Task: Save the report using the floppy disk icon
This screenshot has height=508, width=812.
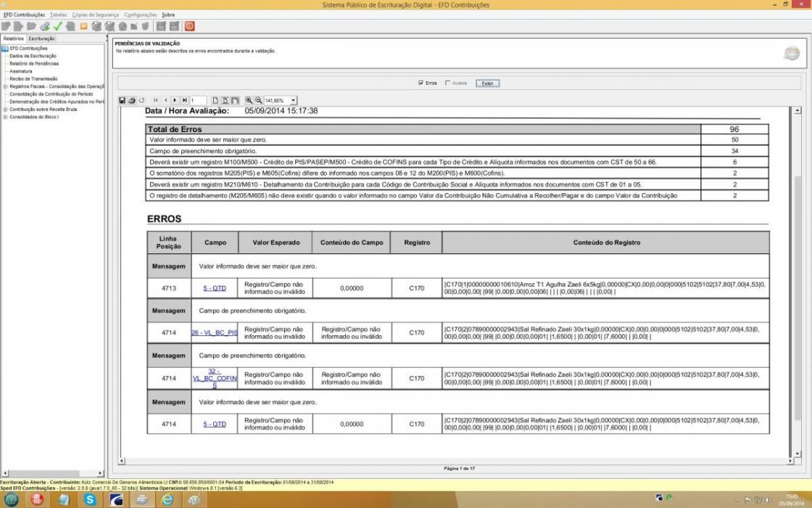Action: pos(123,100)
